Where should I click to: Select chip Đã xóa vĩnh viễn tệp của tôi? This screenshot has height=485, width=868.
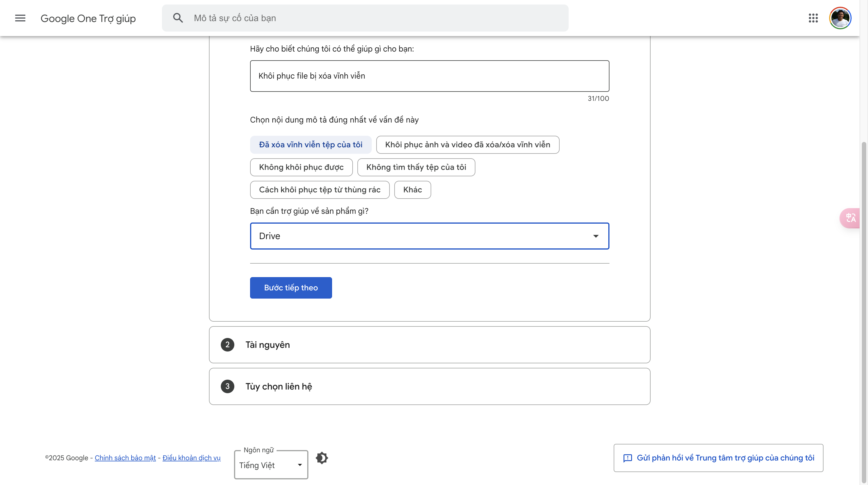pos(310,144)
